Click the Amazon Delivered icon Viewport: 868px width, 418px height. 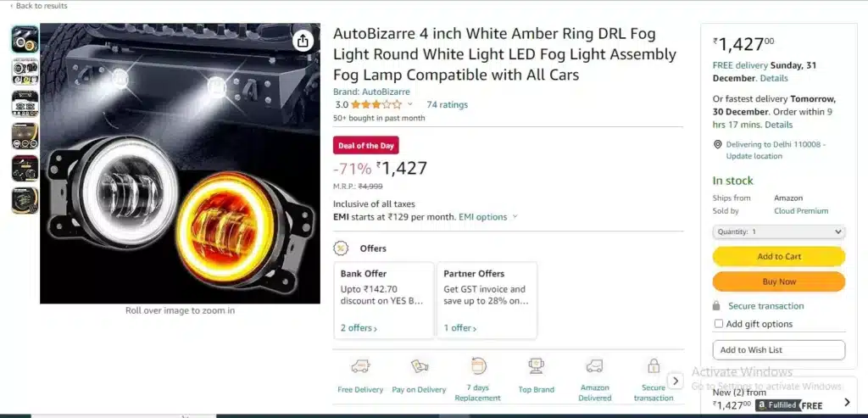click(594, 366)
